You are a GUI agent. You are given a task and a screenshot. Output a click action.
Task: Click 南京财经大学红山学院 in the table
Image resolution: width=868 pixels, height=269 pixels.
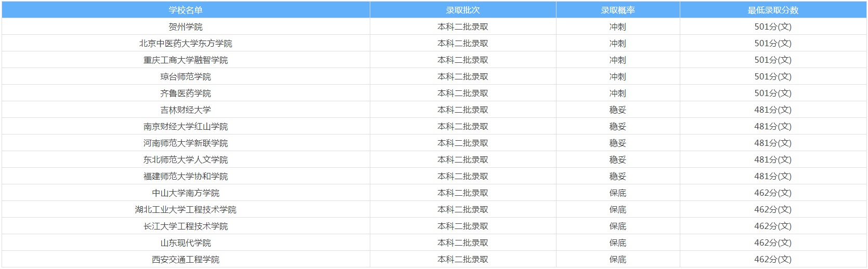186,126
